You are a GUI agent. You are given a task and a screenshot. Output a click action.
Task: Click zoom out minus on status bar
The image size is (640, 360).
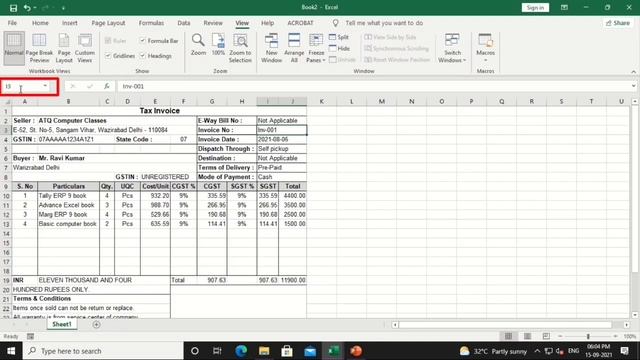point(560,336)
